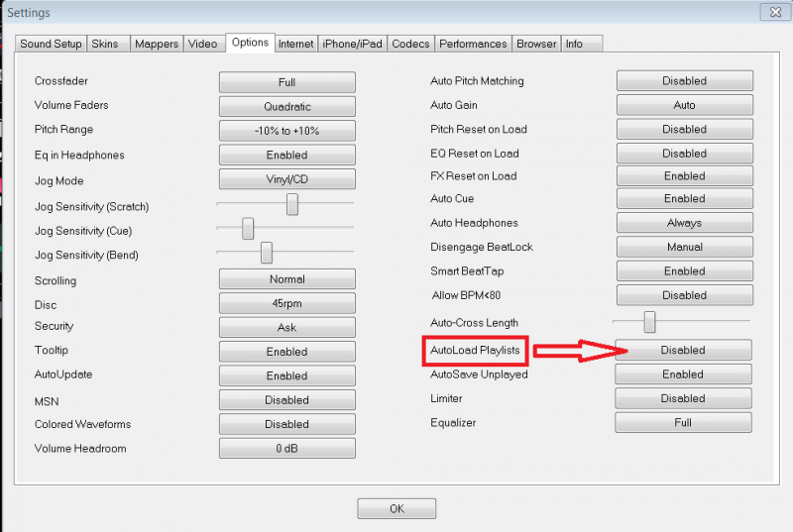Screen dimensions: 793x532
Task: Toggle the Eq in Headphones setting
Action: click(286, 156)
